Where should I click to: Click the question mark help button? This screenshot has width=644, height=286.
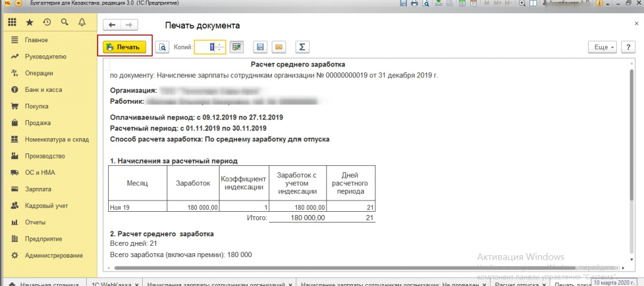pyautogui.click(x=628, y=47)
